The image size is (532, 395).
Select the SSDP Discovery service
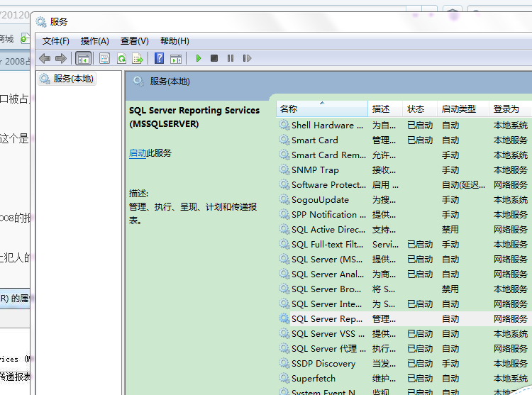tap(323, 364)
